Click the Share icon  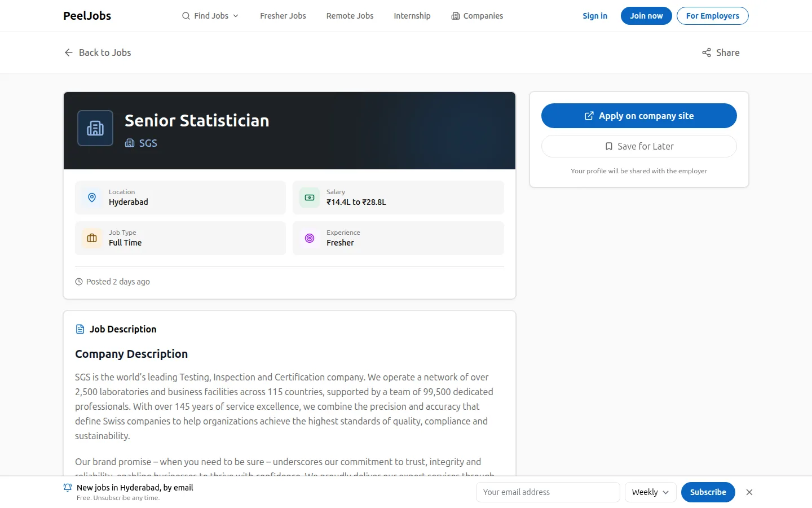pyautogui.click(x=707, y=52)
